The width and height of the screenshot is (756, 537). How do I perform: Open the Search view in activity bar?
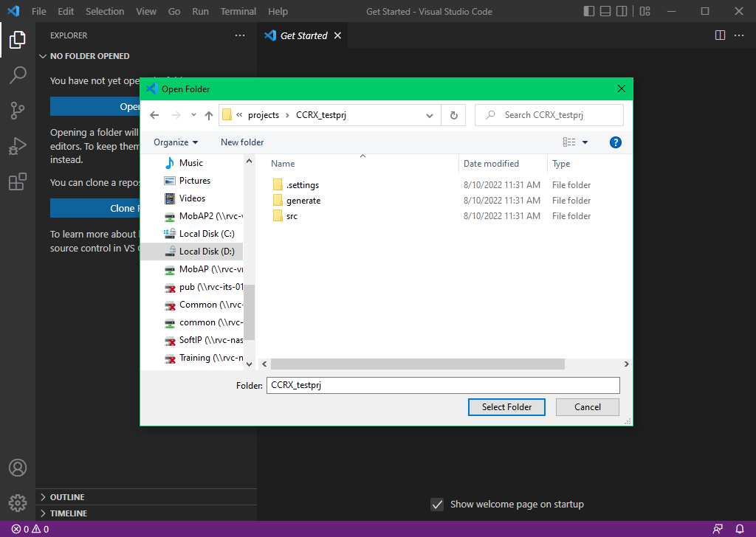tap(18, 75)
